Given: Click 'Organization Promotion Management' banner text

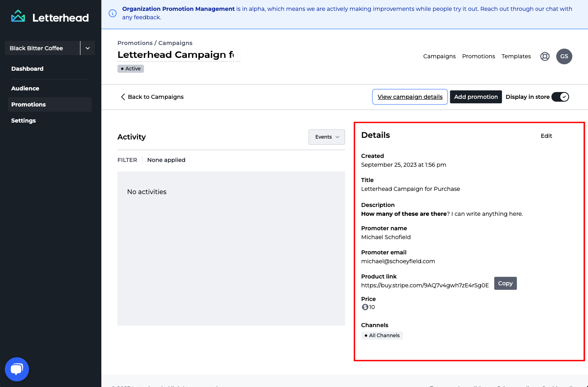Looking at the screenshot, I should [179, 9].
